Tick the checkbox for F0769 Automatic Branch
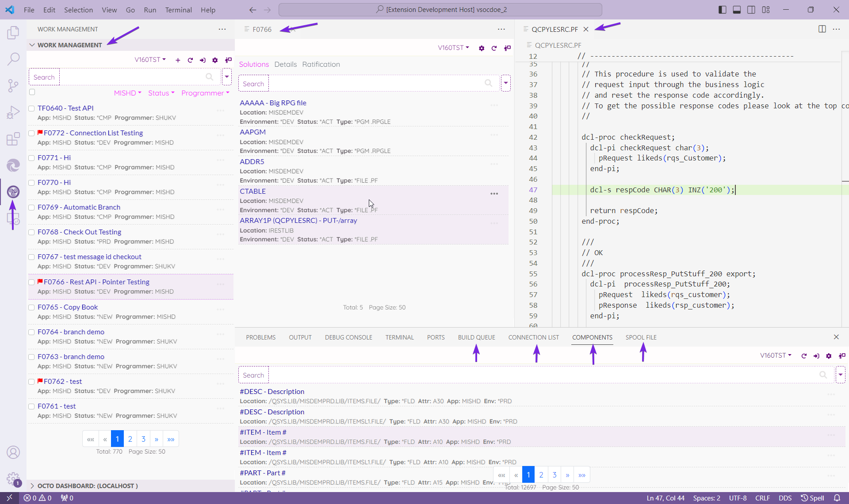Viewport: 849px width, 504px height. [x=31, y=207]
